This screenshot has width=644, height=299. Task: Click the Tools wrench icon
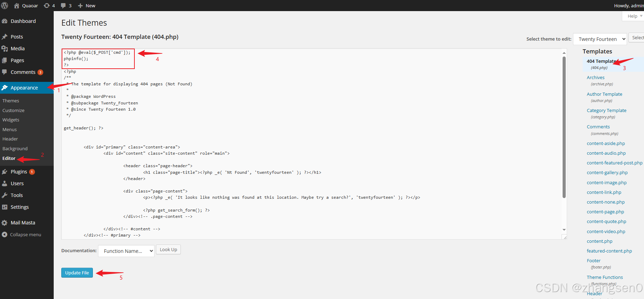coord(5,195)
